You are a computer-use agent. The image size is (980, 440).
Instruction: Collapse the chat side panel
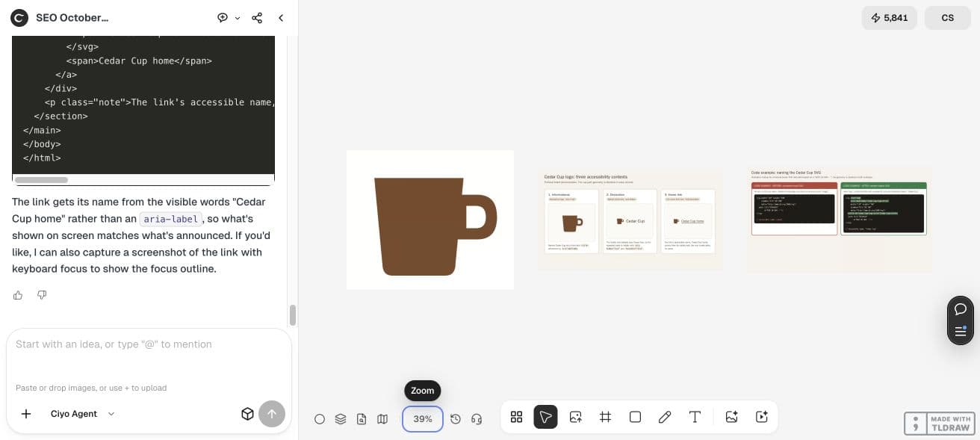pos(281,18)
